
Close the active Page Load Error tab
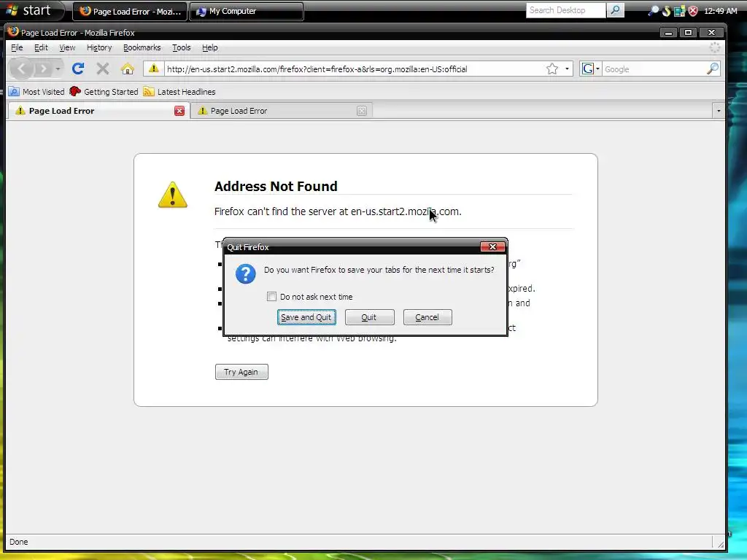pos(179,111)
